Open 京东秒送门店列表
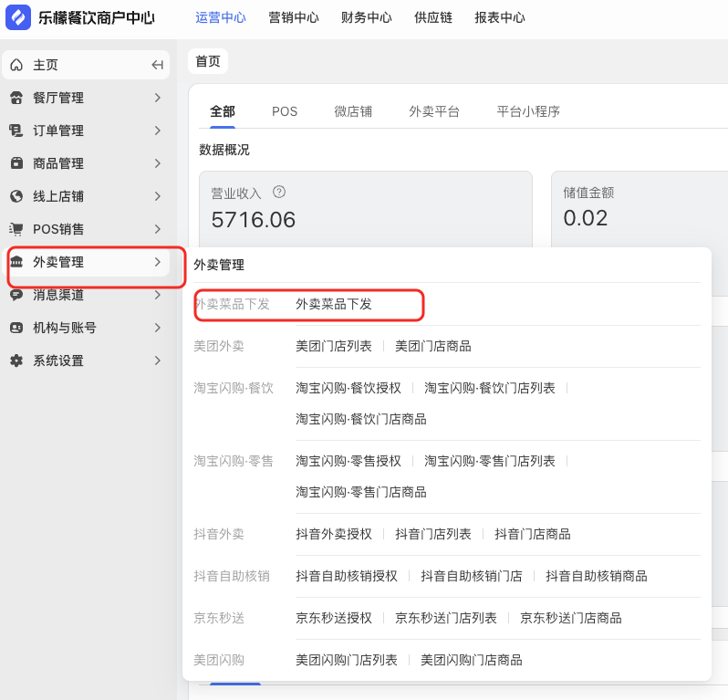 (x=446, y=618)
